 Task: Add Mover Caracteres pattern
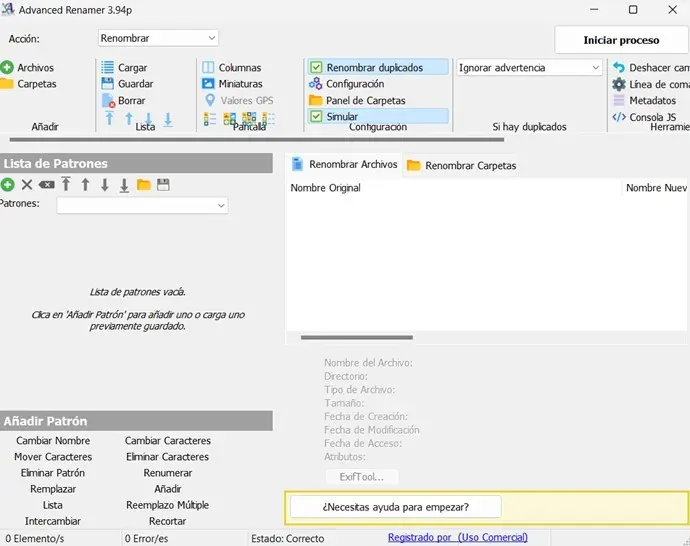click(x=53, y=457)
